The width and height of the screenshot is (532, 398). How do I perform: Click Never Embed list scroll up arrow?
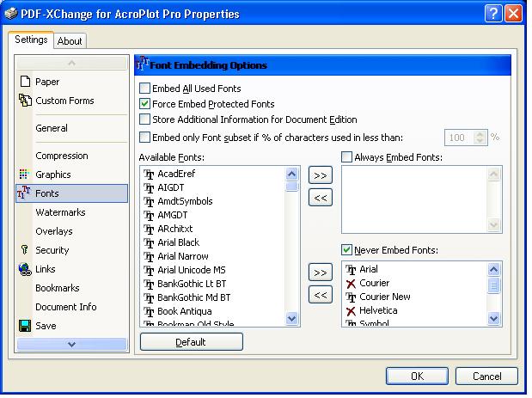pos(493,269)
